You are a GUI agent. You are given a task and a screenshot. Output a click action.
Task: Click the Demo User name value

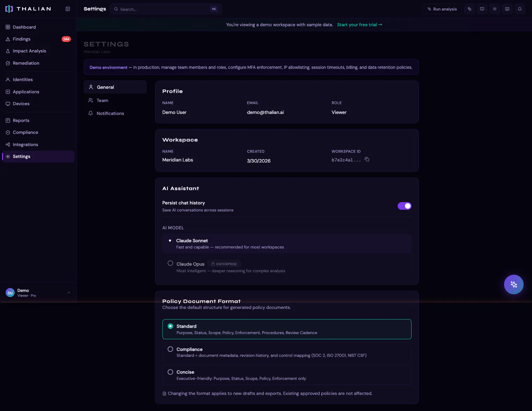point(174,112)
